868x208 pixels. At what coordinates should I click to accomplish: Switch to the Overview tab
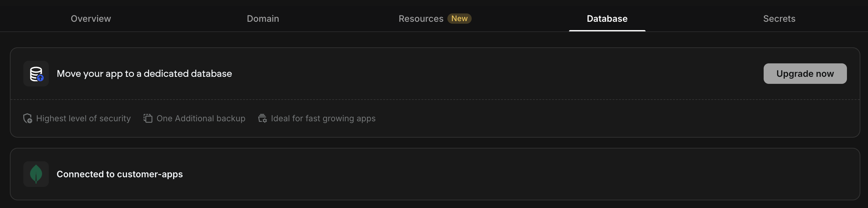[91, 19]
